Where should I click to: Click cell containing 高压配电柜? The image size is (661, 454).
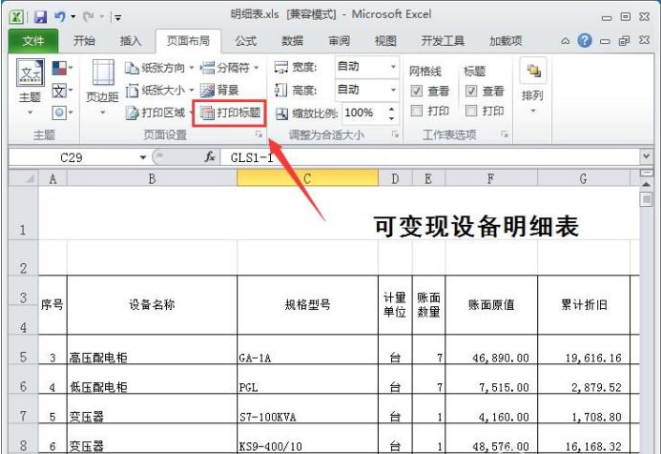coord(152,350)
